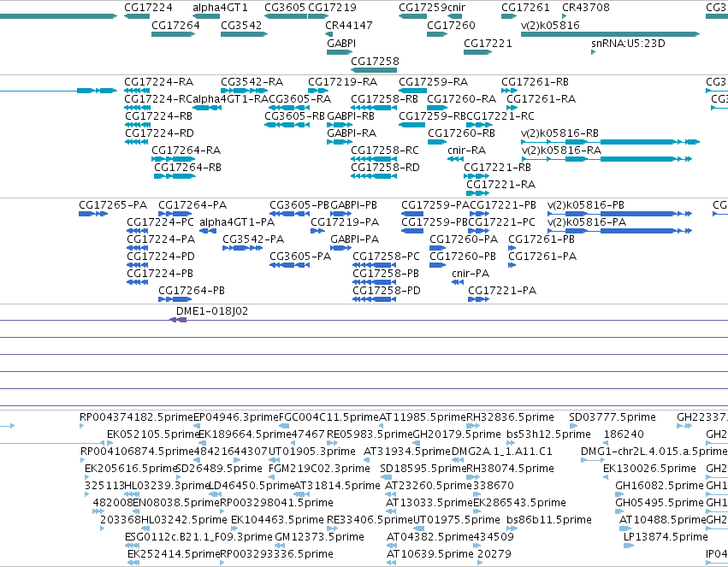This screenshot has height=567, width=728.
Task: Select EST bs53h12.5prime
Action: pyautogui.click(x=511, y=443)
